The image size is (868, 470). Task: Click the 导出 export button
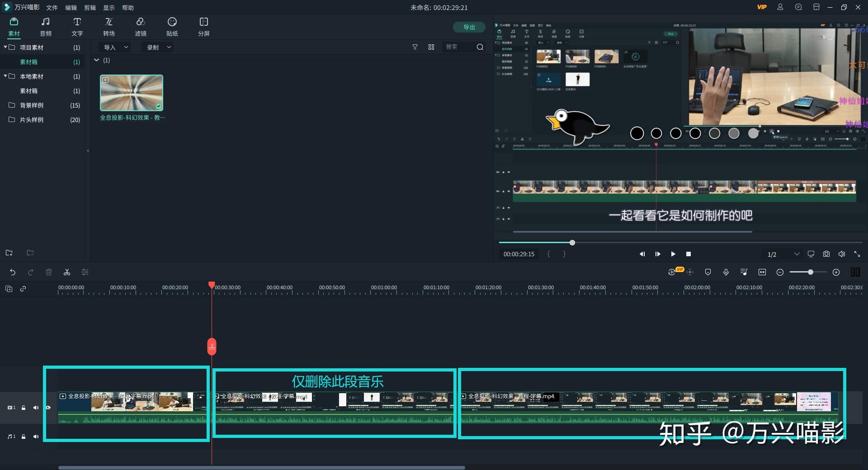coord(469,27)
